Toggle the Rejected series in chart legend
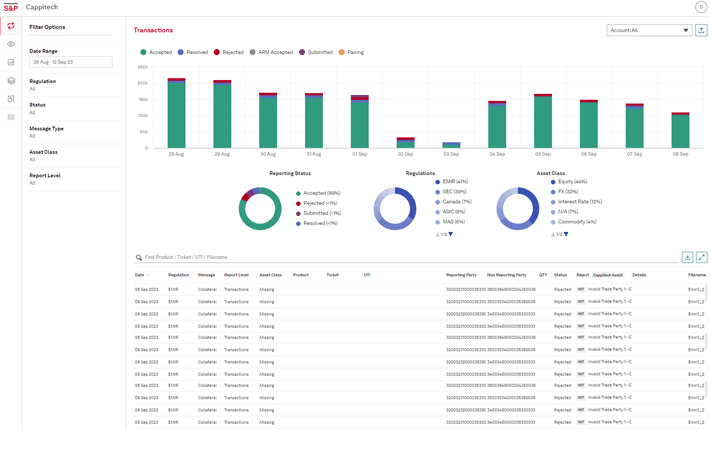The height and width of the screenshot is (450, 710). (229, 53)
